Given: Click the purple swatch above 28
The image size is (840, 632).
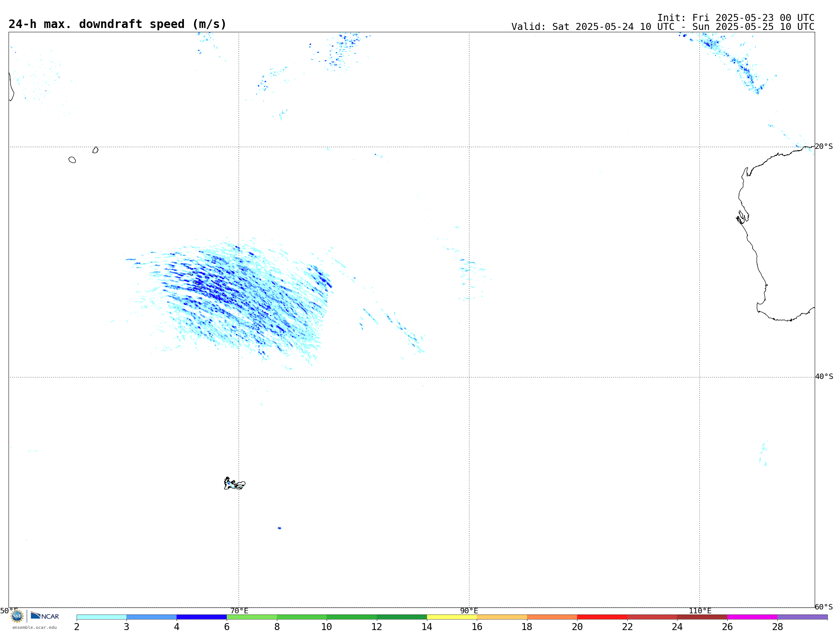Looking at the screenshot, I should [802, 617].
